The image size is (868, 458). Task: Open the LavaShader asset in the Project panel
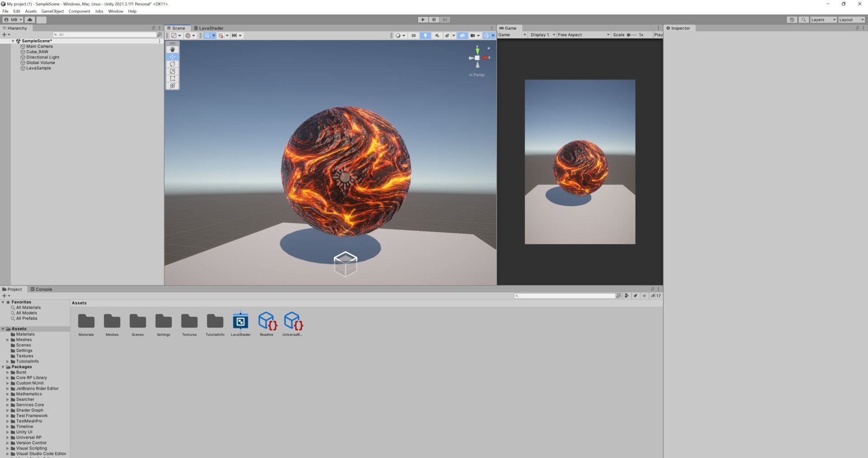(x=241, y=322)
